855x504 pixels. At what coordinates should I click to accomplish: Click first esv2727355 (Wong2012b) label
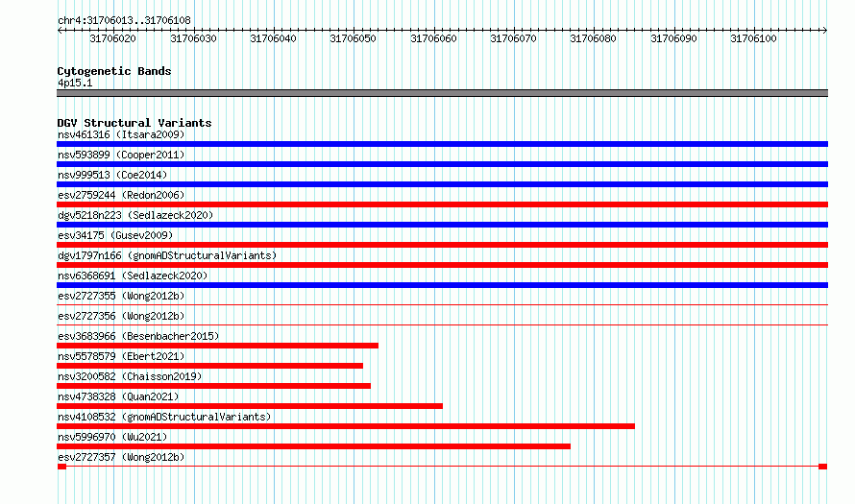[x=121, y=296]
